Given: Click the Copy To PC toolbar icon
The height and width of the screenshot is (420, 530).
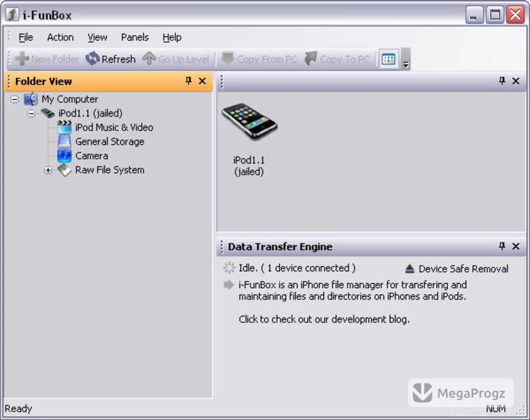Looking at the screenshot, I should (x=311, y=59).
